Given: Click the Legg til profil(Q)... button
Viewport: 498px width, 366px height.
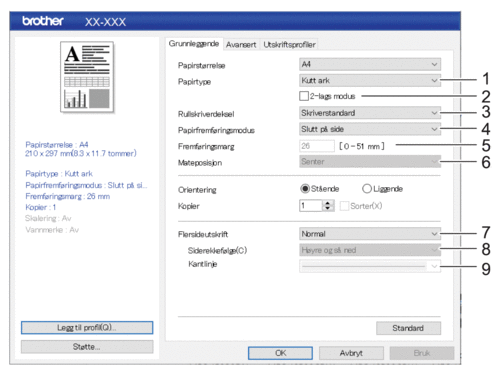Looking at the screenshot, I should coord(87,328).
